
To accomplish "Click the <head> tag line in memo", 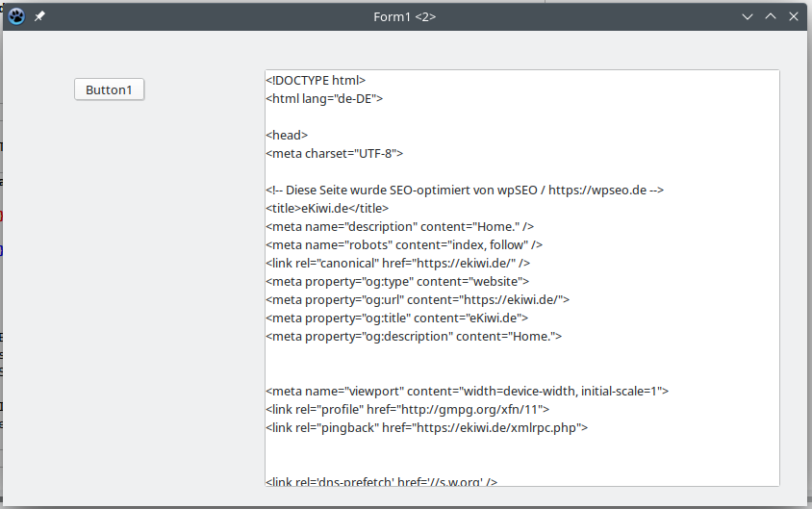I will click(x=287, y=135).
